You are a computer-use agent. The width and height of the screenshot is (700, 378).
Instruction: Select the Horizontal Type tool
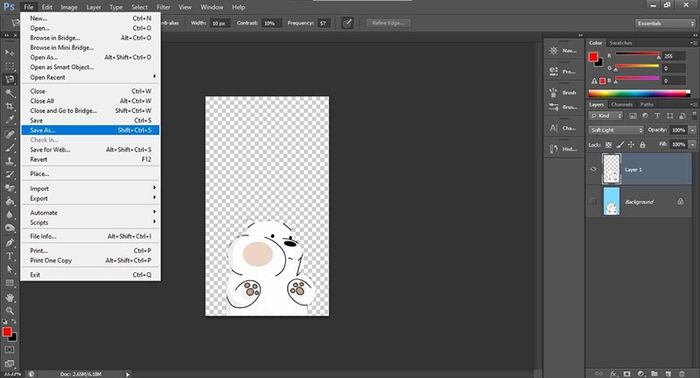[9, 256]
